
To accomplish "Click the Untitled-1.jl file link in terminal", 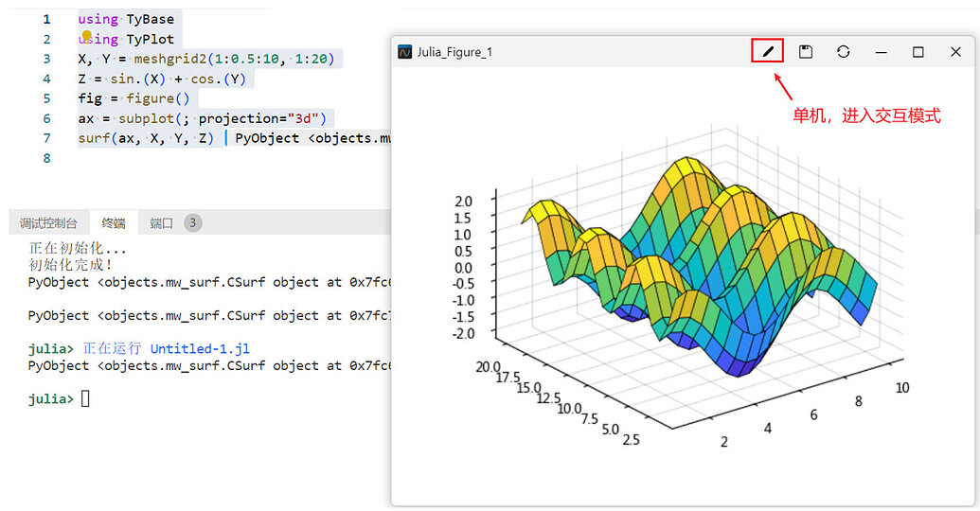I will [200, 348].
